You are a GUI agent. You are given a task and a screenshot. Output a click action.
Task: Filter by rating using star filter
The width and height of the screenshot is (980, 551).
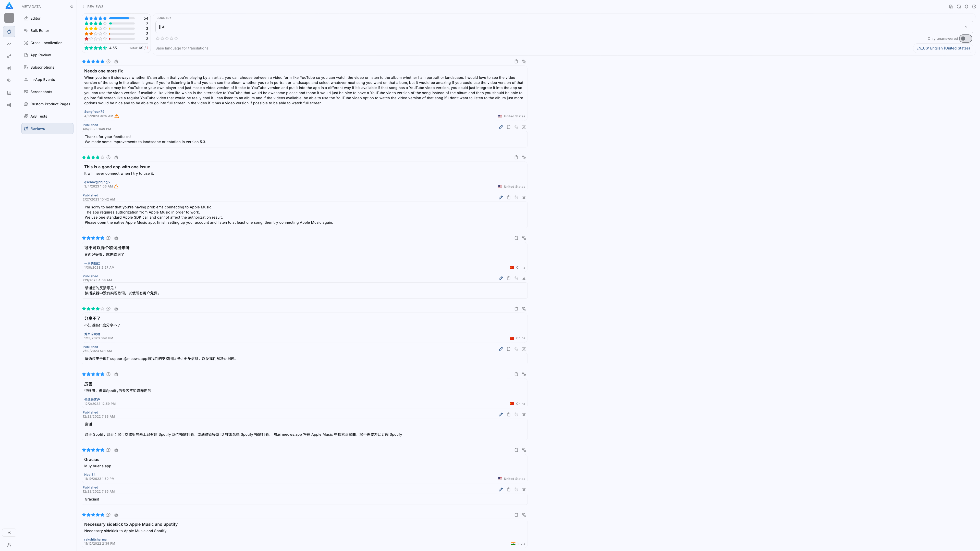point(167,39)
